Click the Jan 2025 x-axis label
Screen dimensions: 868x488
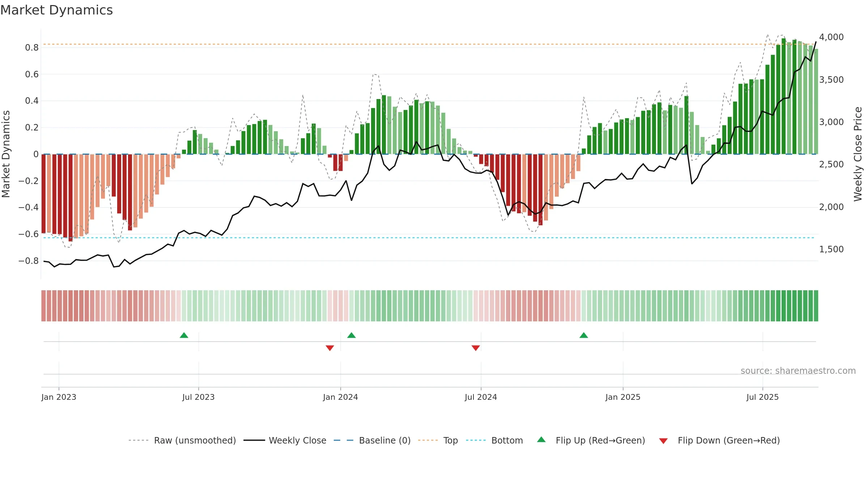tap(623, 397)
